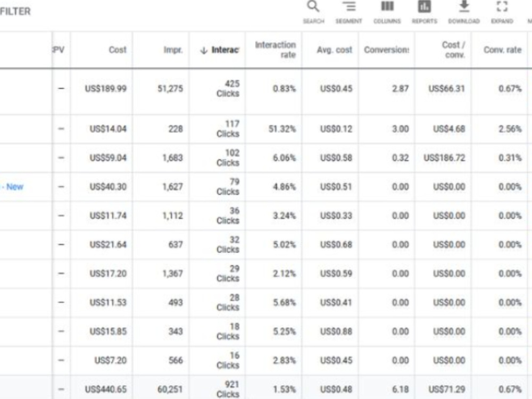Viewport: 532px width, 399px height.
Task: Sort by Conv. rate column header
Action: (x=502, y=50)
